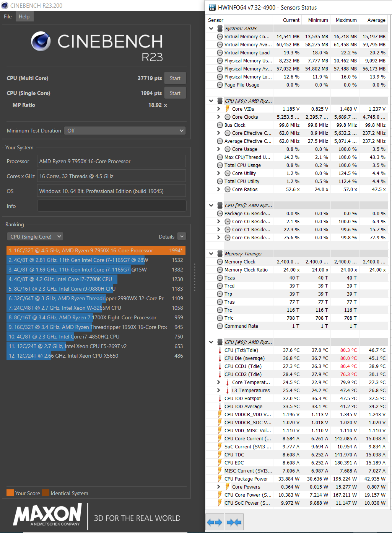Select the Core i9-9880H ranking entry

96,289
